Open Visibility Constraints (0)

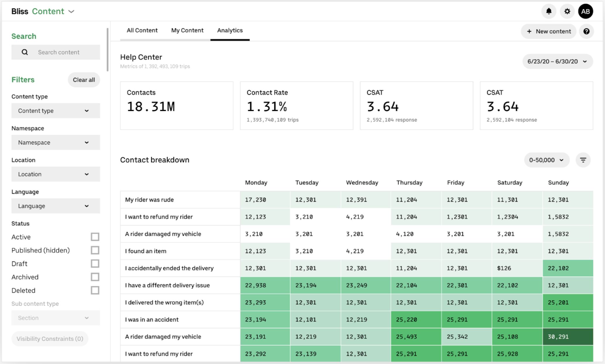click(49, 339)
